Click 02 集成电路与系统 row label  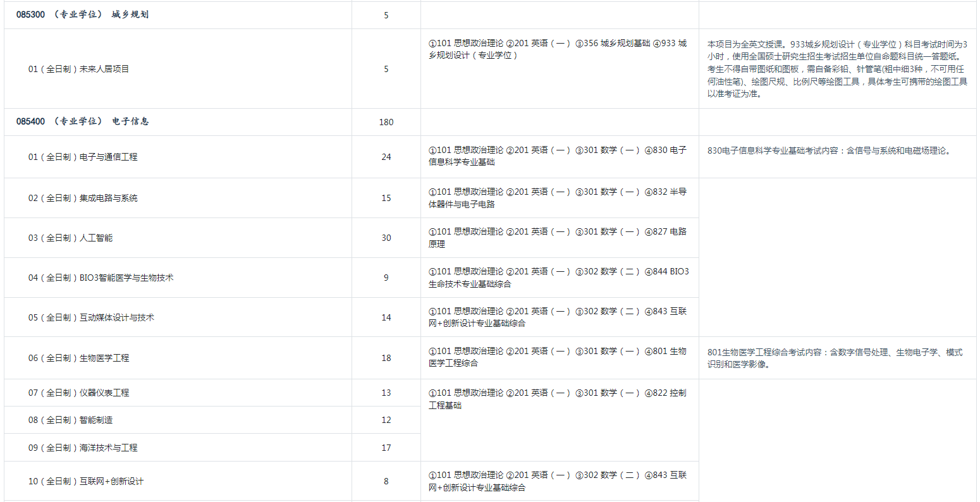tap(82, 198)
